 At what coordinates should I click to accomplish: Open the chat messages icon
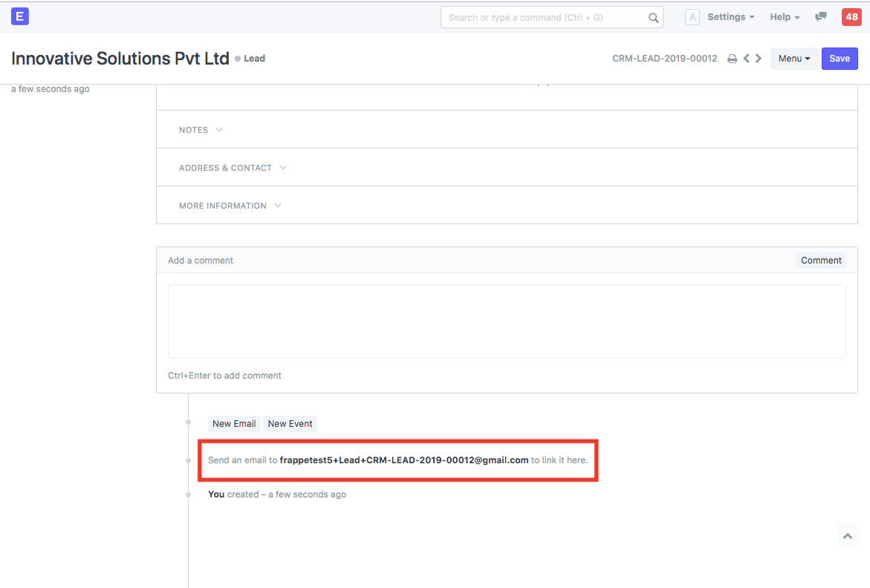(820, 17)
